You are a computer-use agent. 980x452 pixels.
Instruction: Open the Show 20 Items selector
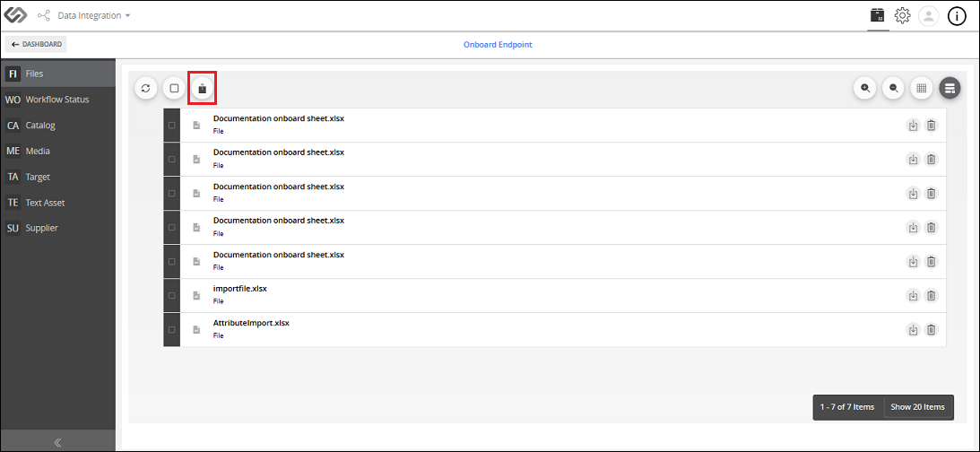tap(917, 407)
